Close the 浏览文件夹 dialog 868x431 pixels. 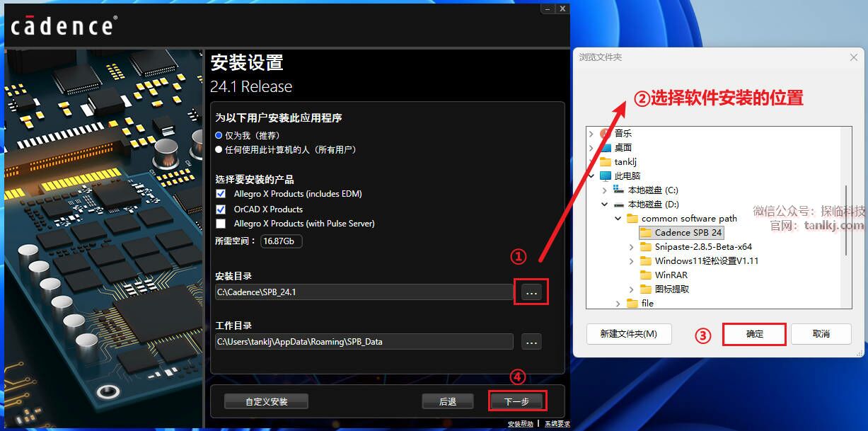(x=854, y=57)
